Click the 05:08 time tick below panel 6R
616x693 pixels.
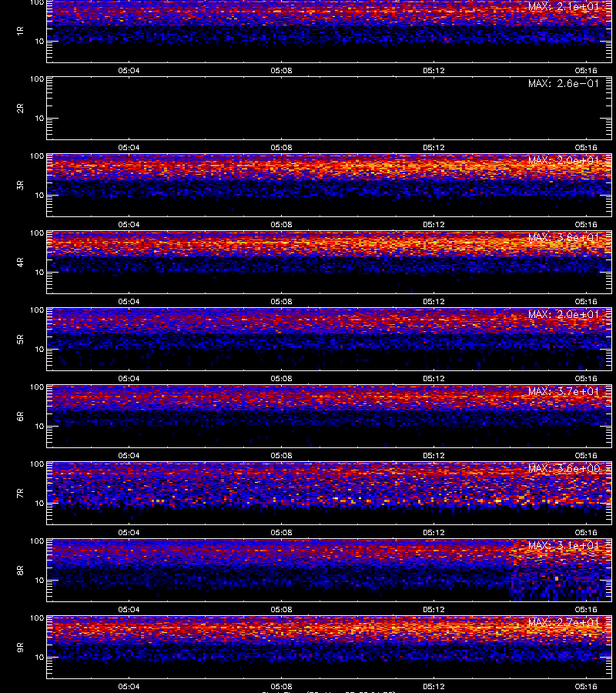(x=281, y=455)
